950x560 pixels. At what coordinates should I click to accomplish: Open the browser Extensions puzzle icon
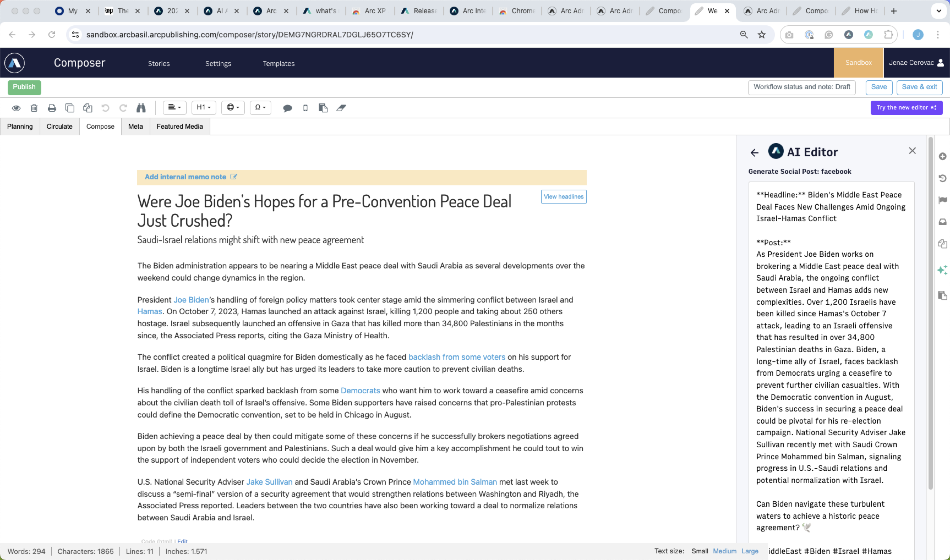point(888,35)
